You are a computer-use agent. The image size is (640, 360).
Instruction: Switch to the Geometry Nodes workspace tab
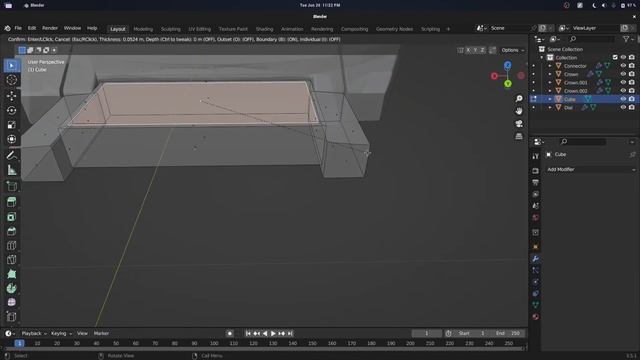click(394, 29)
